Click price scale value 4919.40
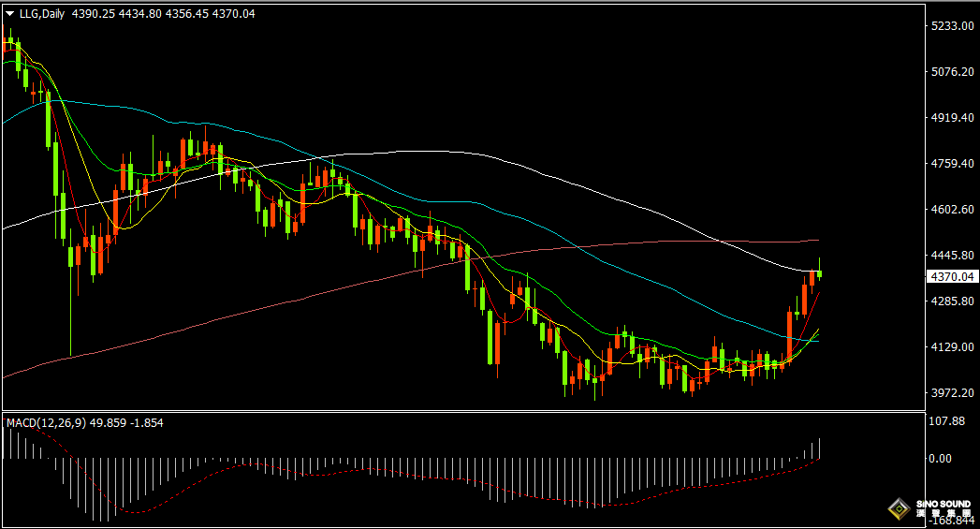 [x=953, y=118]
